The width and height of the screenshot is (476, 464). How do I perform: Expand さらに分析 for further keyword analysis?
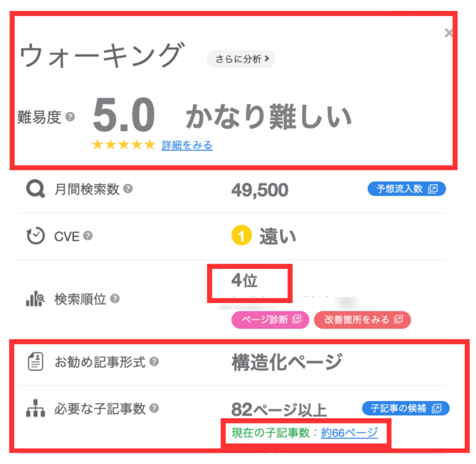[x=241, y=59]
